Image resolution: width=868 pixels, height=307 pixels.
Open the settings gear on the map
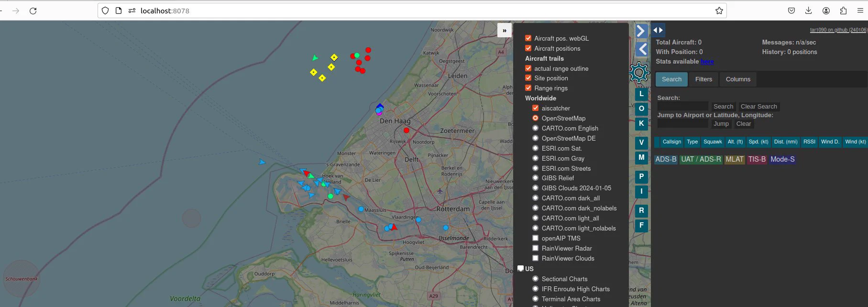click(639, 73)
